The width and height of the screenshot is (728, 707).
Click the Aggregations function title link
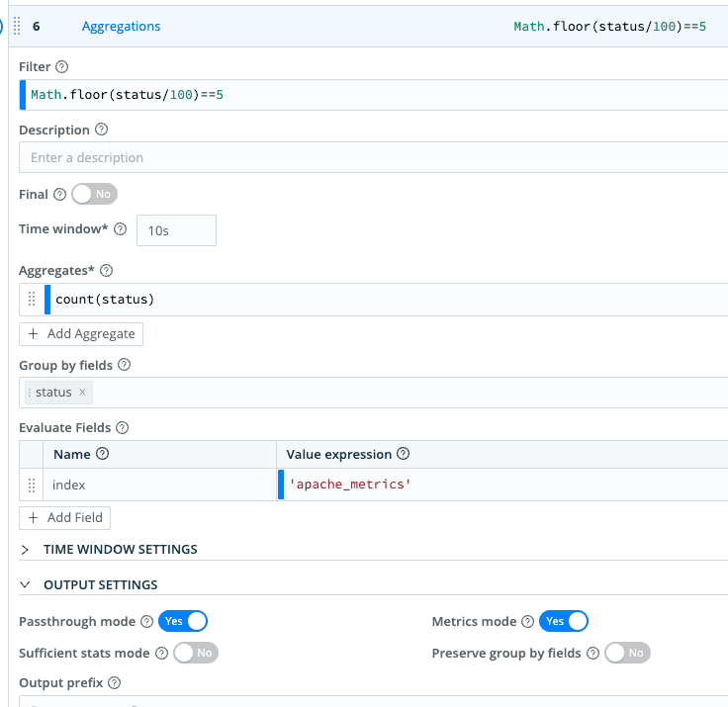click(121, 27)
